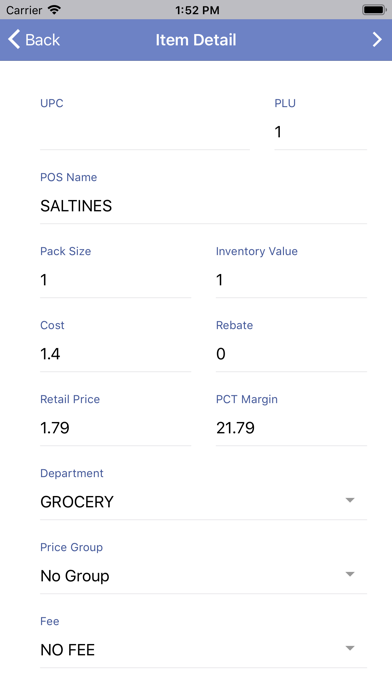This screenshot has height=696, width=392.
Task: Tap the No Group selection
Action: pos(75,576)
